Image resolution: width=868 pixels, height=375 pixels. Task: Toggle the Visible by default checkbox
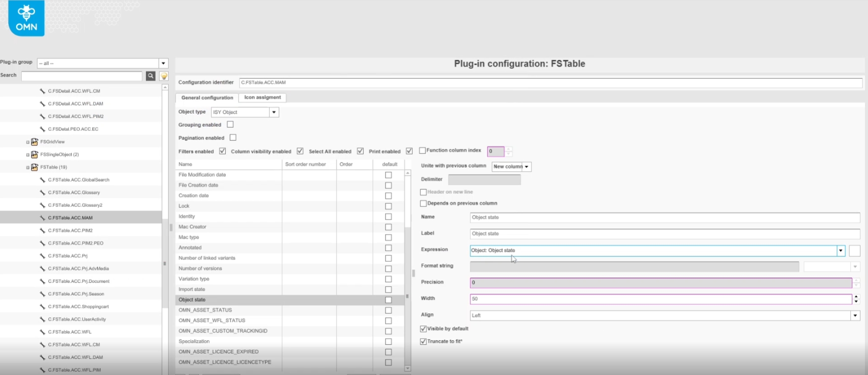[423, 329]
